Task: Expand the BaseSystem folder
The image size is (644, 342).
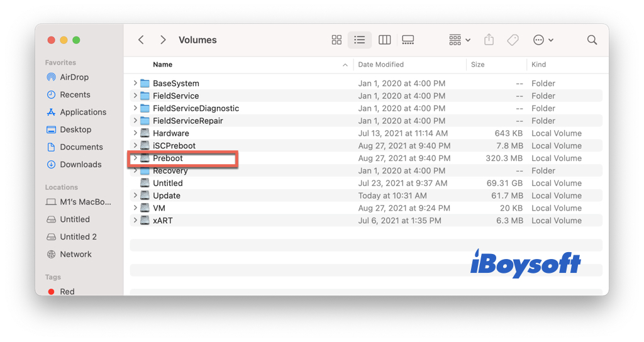Action: tap(135, 83)
